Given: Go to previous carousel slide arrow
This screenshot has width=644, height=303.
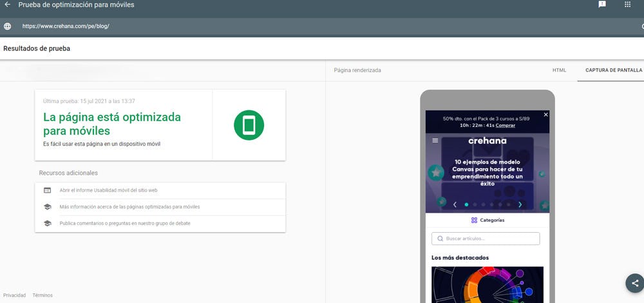Looking at the screenshot, I should click(455, 204).
